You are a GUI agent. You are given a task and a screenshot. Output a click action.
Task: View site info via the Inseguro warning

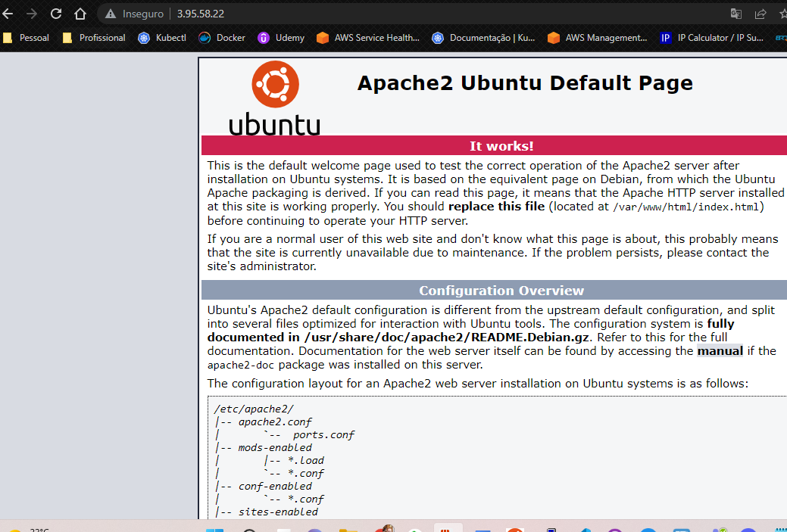point(134,14)
